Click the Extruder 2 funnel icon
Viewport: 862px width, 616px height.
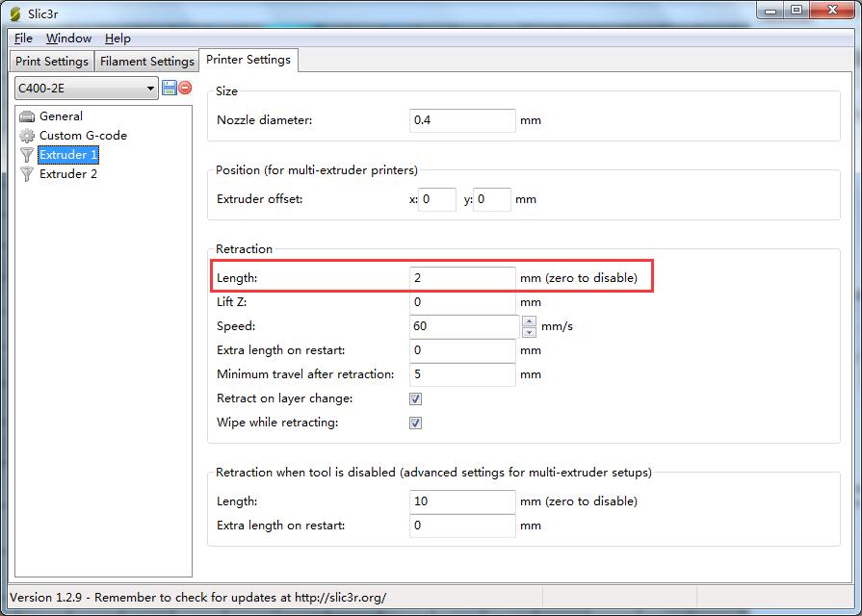pyautogui.click(x=27, y=174)
